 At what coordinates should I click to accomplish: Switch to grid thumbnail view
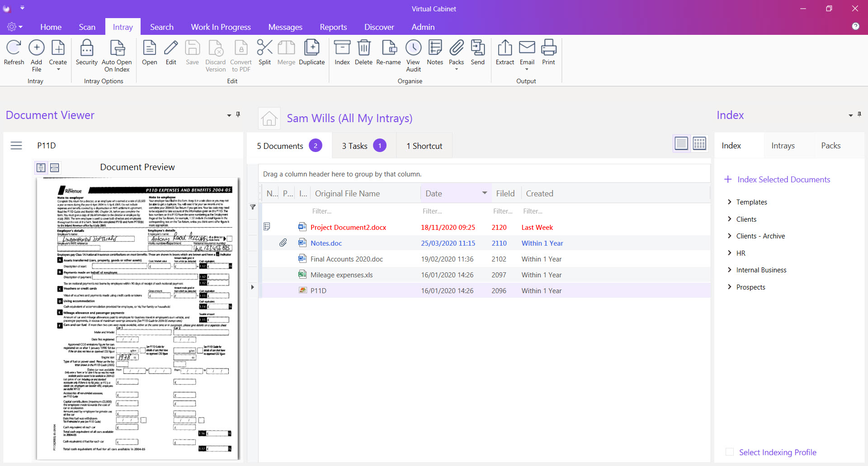[x=699, y=143]
